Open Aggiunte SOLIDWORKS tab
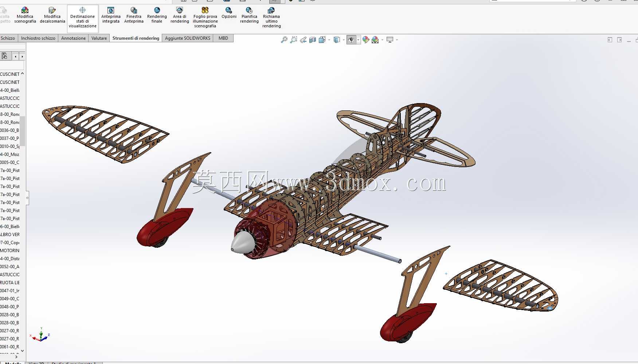Image resolution: width=638 pixels, height=364 pixels. (188, 38)
